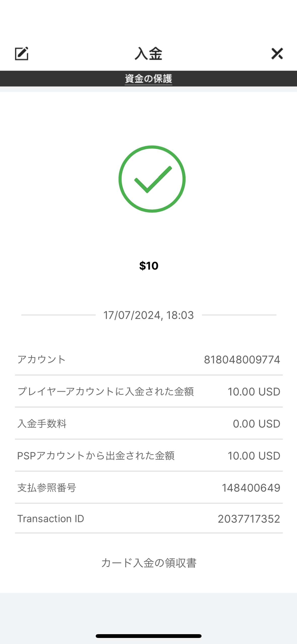Tap payment reference number 148400649
Image resolution: width=297 pixels, height=644 pixels.
coord(251,488)
